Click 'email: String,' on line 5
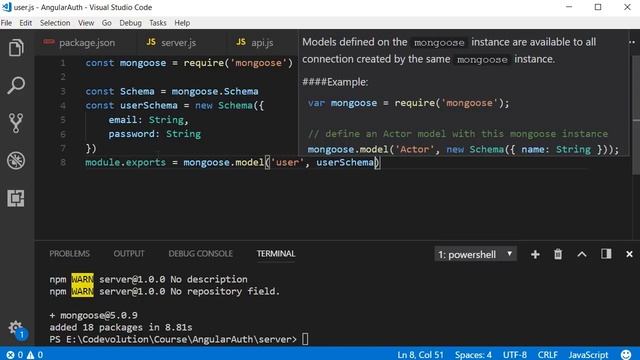The height and width of the screenshot is (360, 640). tap(148, 120)
